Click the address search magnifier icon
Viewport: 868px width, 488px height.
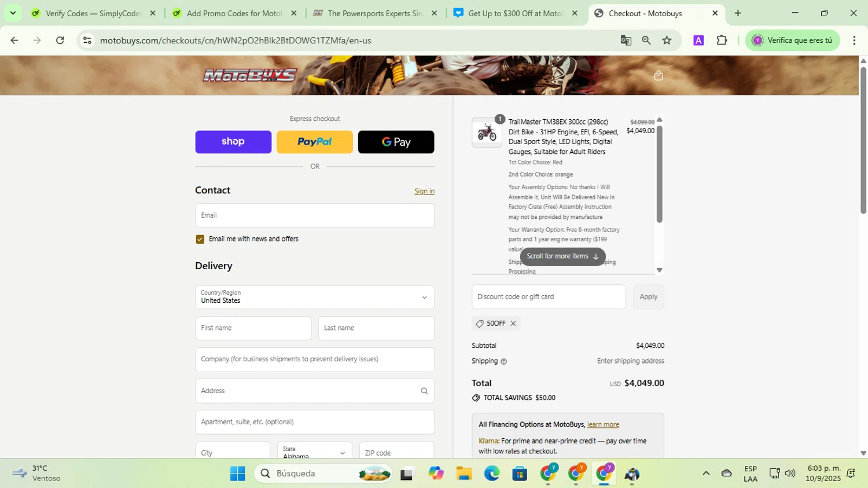point(424,391)
